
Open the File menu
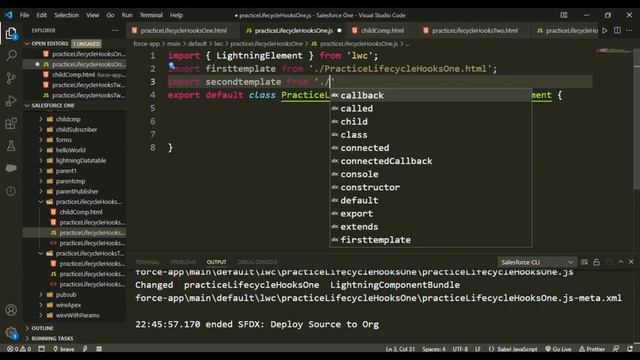point(24,15)
